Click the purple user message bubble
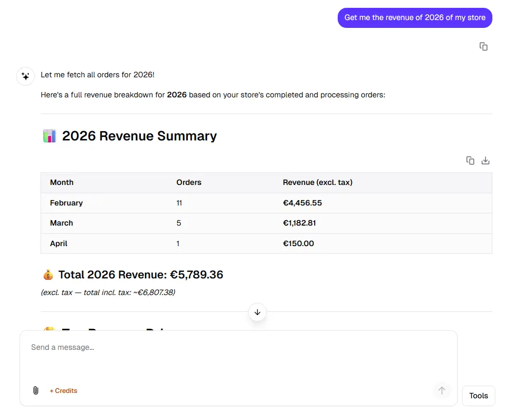The image size is (532, 412). (x=415, y=18)
